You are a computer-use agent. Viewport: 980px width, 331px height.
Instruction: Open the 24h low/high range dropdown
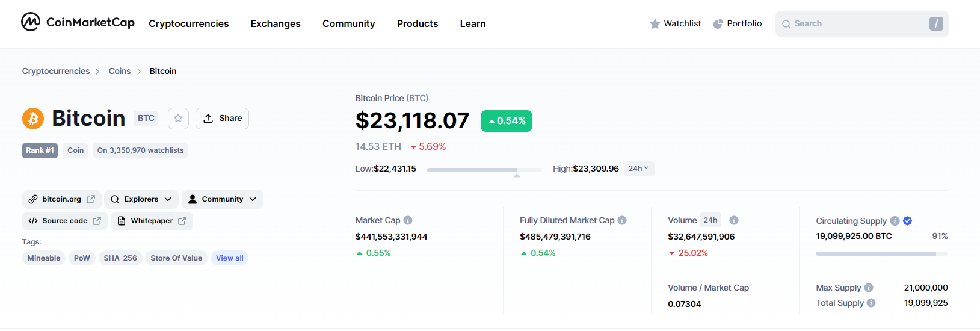(639, 169)
